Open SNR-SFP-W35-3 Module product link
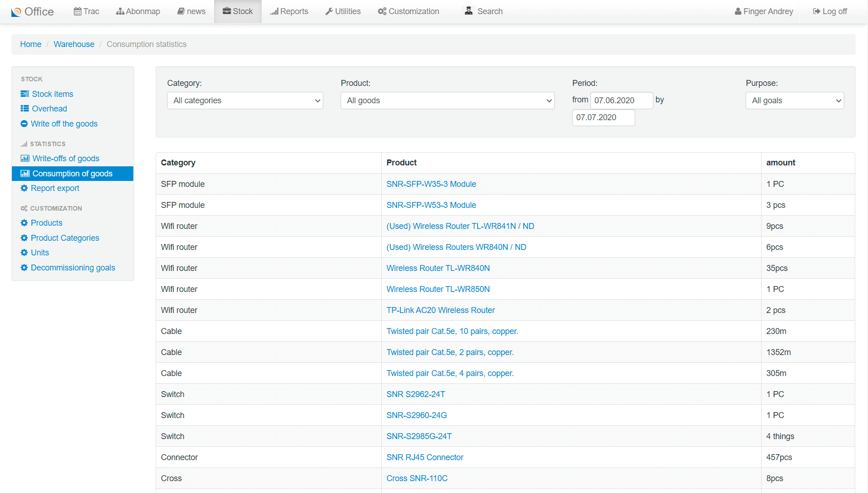Image resolution: width=868 pixels, height=493 pixels. coord(431,184)
